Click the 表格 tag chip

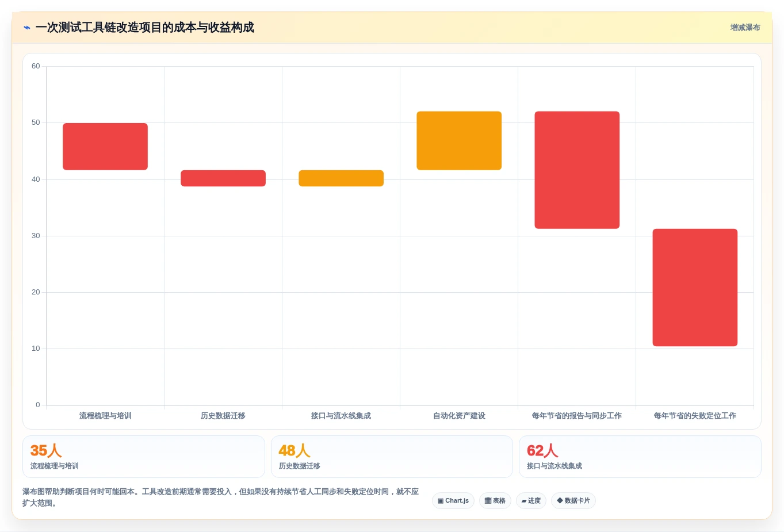[495, 500]
